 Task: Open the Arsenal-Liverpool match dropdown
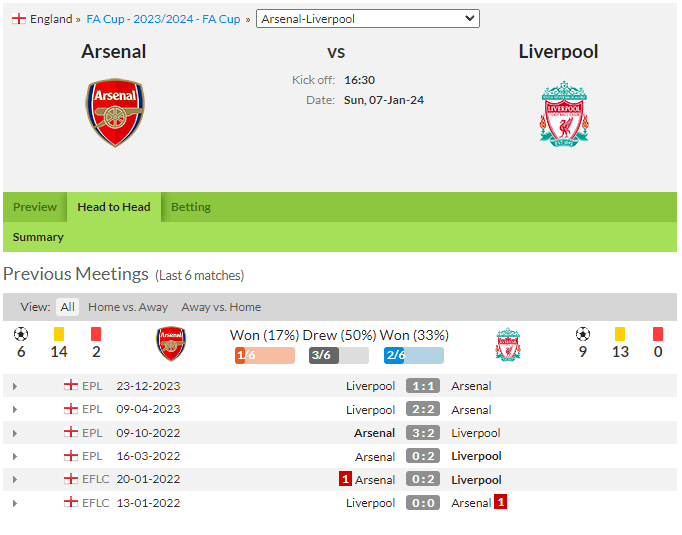click(368, 19)
